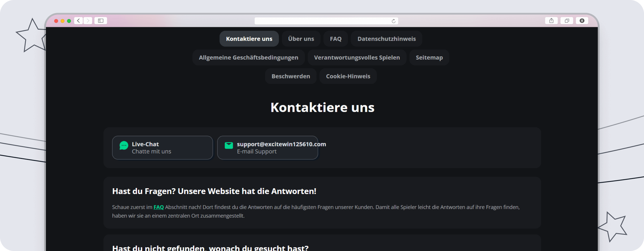Reload the page using the refresh icon
The image size is (644, 251).
tap(393, 21)
